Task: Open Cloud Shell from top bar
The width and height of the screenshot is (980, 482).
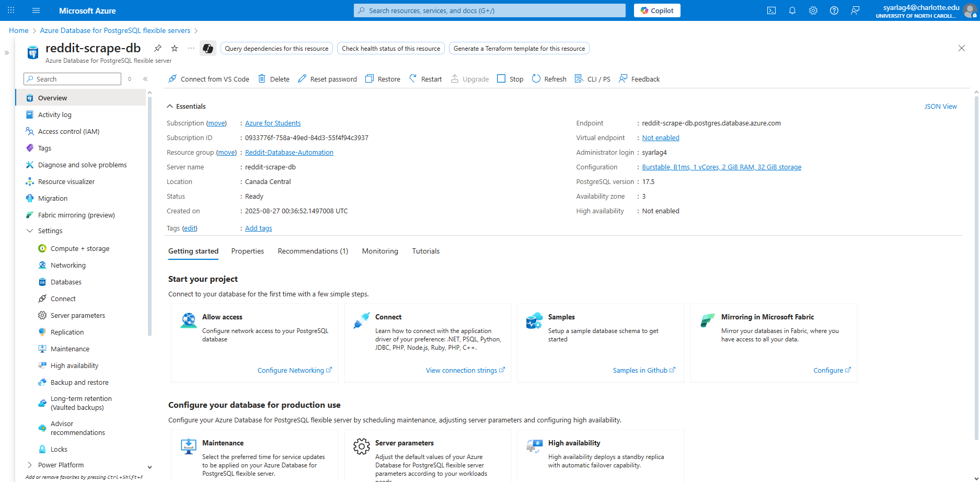Action: 771,10
